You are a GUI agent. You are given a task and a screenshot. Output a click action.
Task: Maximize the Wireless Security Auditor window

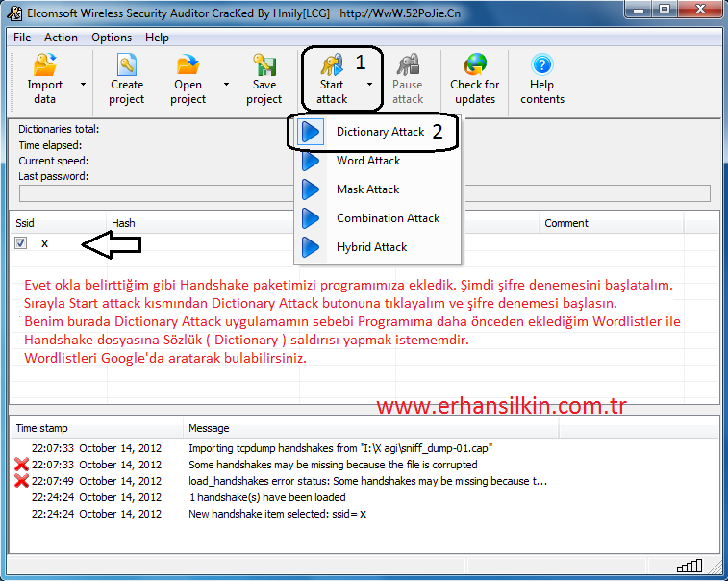665,9
